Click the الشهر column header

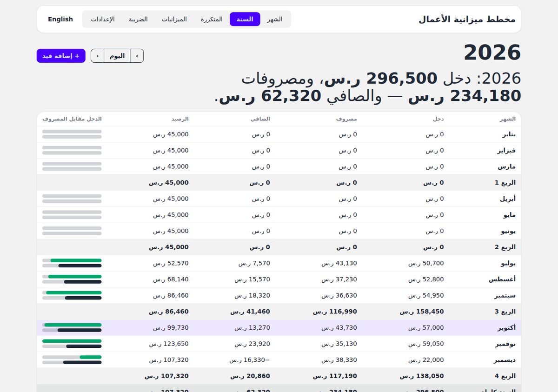click(x=508, y=119)
